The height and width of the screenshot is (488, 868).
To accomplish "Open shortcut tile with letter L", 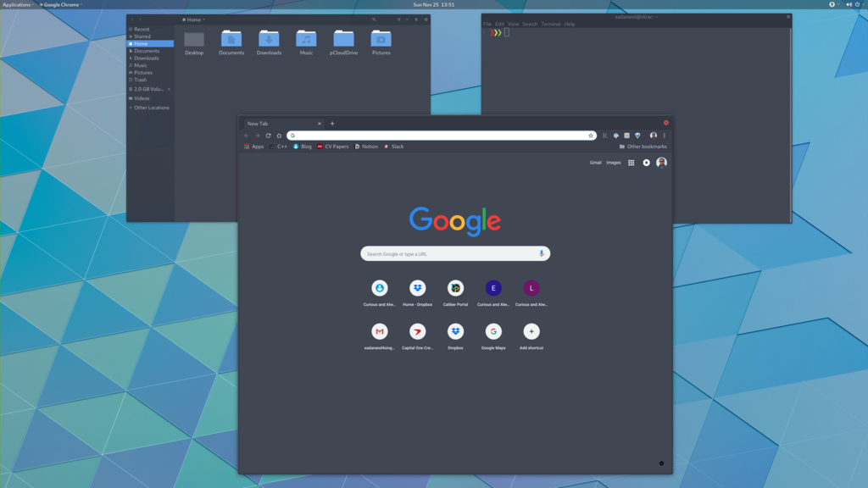I will pos(531,292).
